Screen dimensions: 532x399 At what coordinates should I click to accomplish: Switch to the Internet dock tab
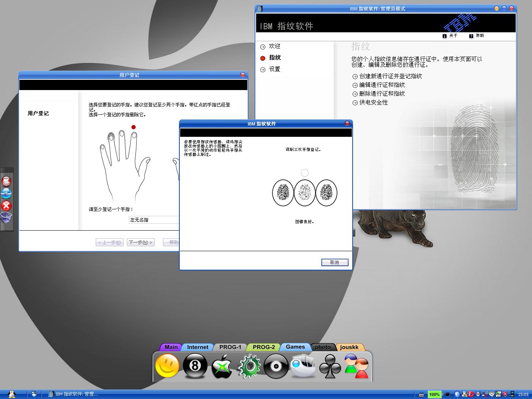(198, 347)
